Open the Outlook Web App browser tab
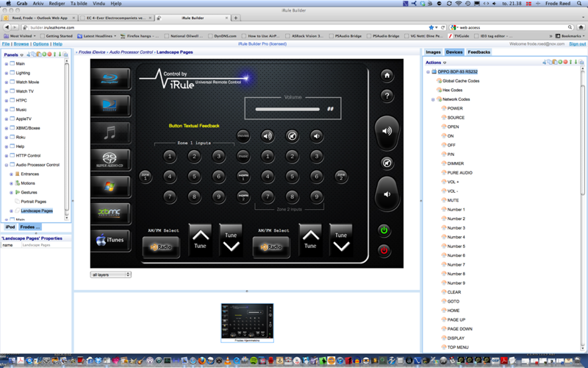Screen dimensions: 588x368 click(40, 18)
